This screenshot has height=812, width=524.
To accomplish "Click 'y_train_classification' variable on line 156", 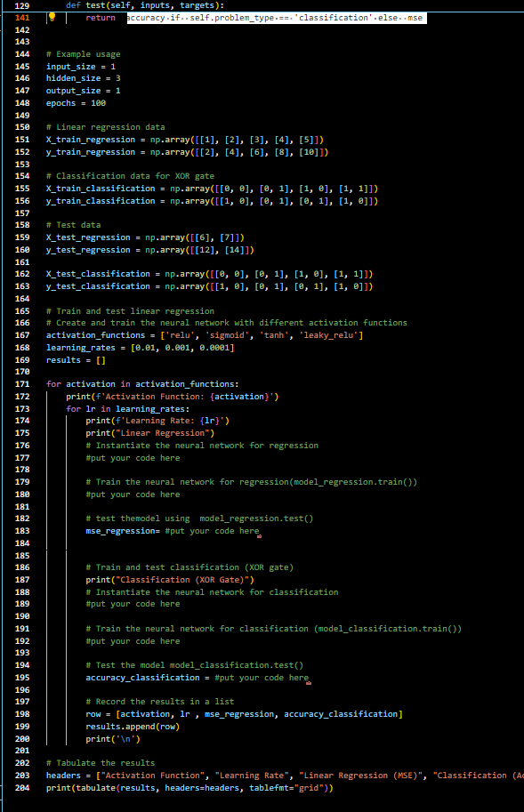I will coord(101,201).
